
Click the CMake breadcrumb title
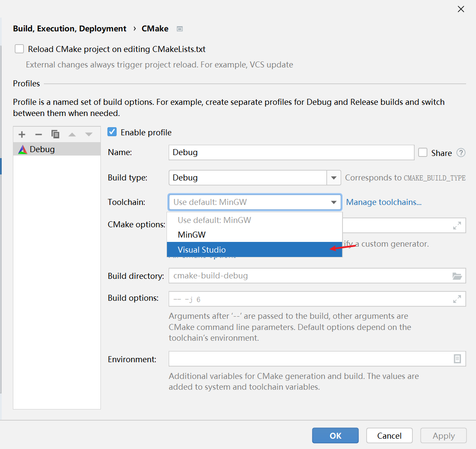(x=155, y=28)
